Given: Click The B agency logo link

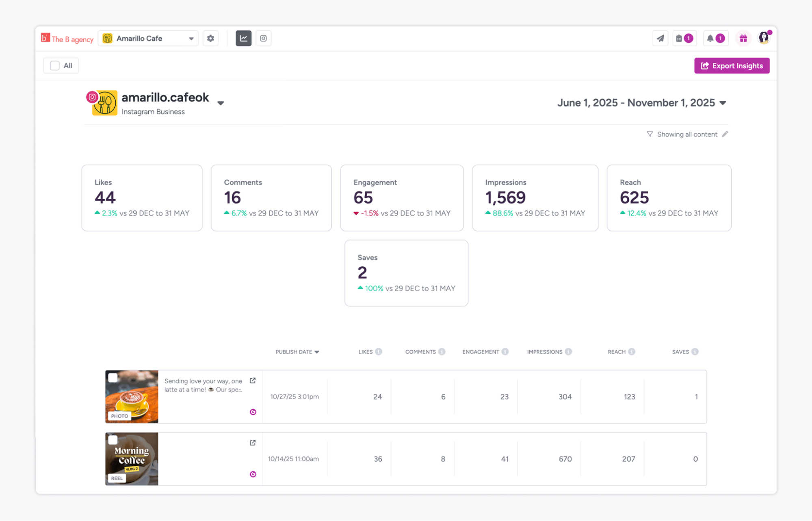Looking at the screenshot, I should [x=67, y=39].
